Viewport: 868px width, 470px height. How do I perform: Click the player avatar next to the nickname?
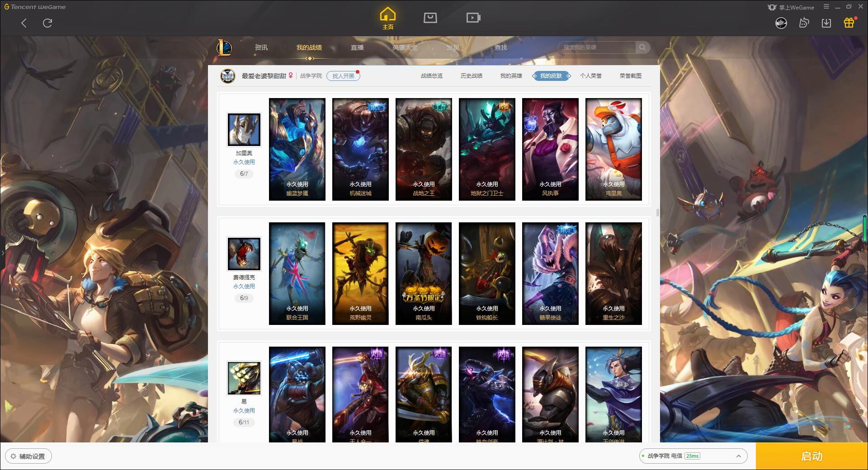228,76
